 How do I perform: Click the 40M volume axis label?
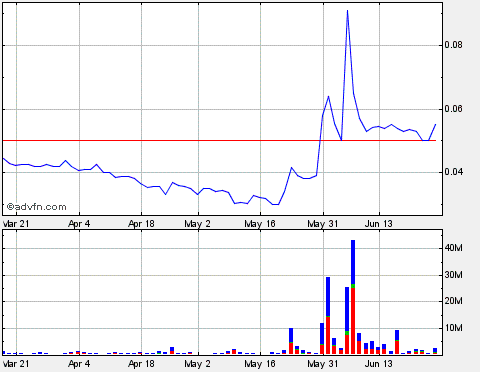point(454,248)
